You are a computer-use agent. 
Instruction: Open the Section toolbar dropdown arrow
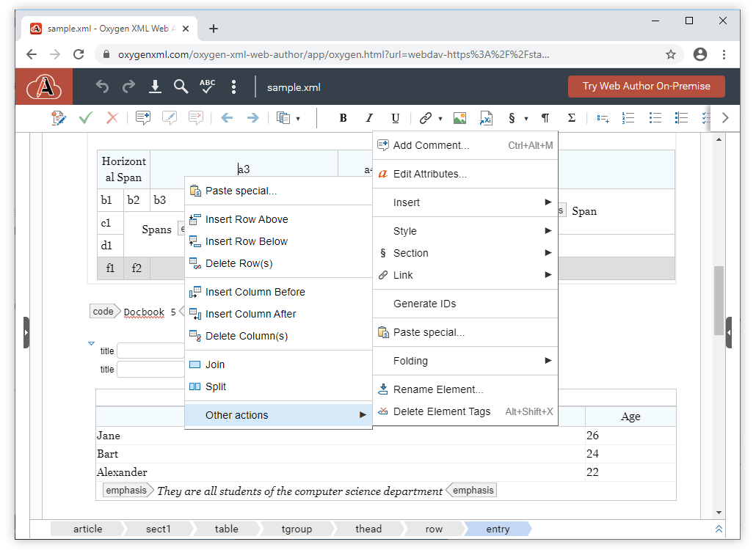(x=526, y=119)
